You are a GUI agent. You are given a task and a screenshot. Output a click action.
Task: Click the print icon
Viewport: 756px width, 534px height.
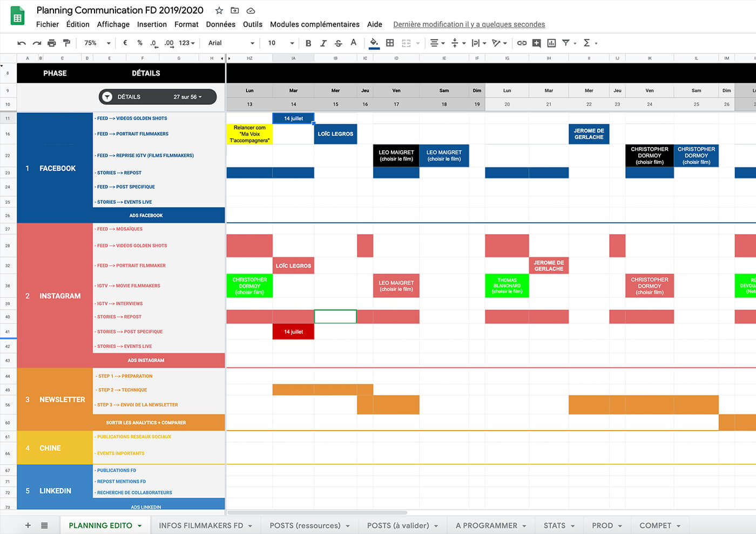52,43
